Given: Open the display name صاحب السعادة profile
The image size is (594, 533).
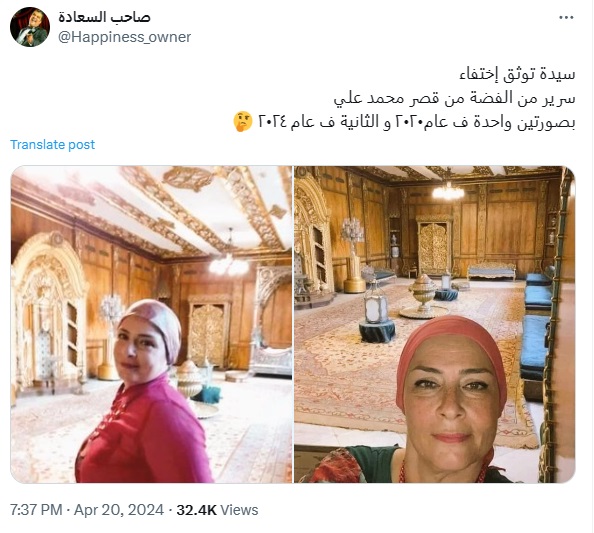Looking at the screenshot, I should tap(104, 17).
